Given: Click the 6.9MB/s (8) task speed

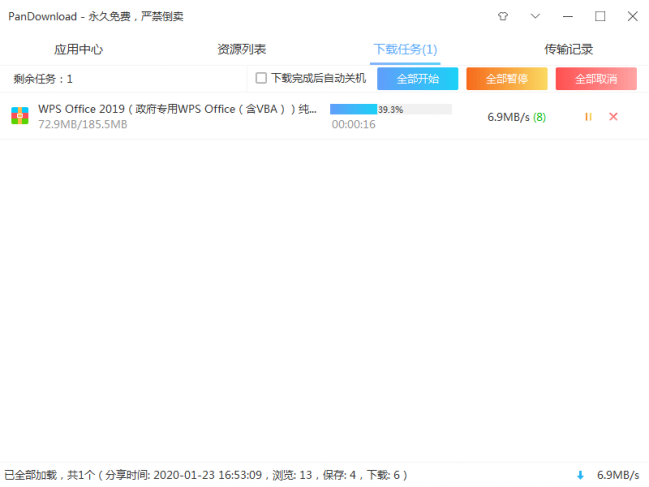Looking at the screenshot, I should pyautogui.click(x=517, y=117).
